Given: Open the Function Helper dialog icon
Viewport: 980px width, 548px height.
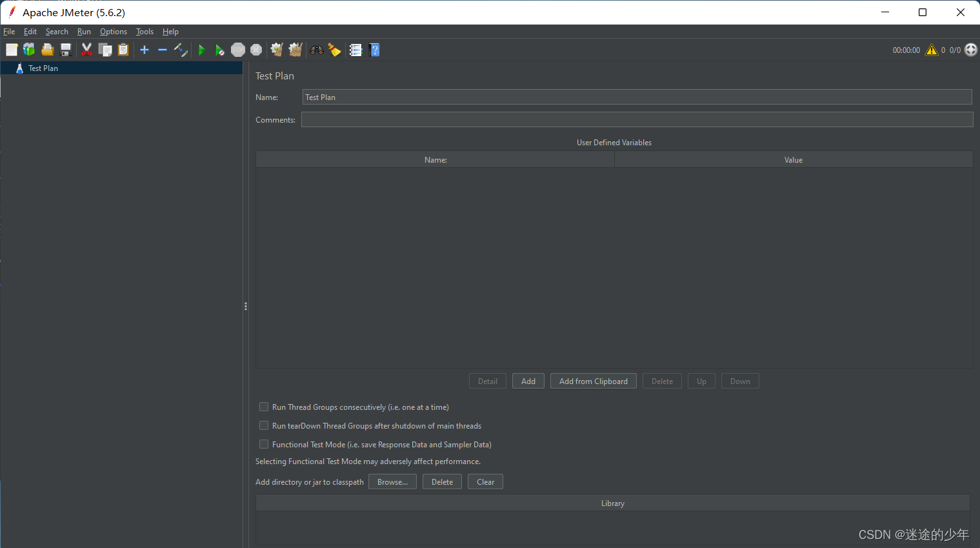Looking at the screenshot, I should coord(355,50).
